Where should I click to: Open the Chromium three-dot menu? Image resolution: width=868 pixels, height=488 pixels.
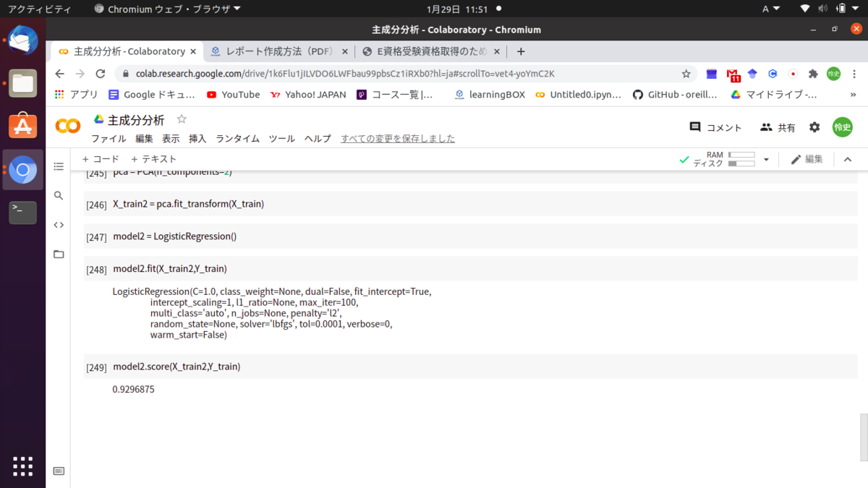[x=855, y=74]
